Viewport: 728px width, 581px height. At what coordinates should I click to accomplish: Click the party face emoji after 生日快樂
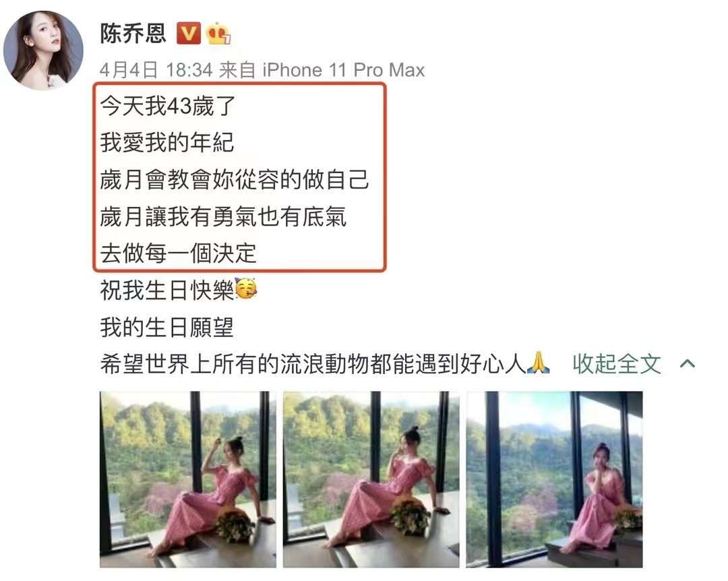[x=246, y=289]
